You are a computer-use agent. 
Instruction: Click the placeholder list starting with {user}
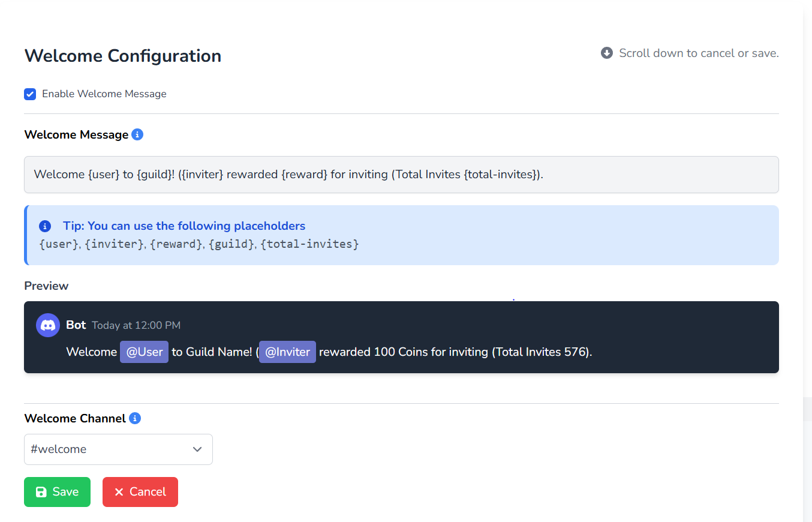(x=199, y=244)
